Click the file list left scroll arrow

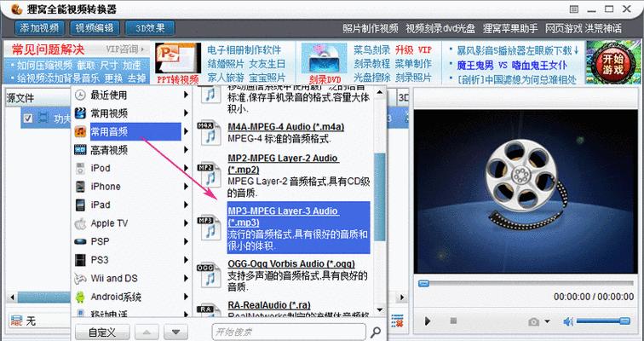[12, 297]
